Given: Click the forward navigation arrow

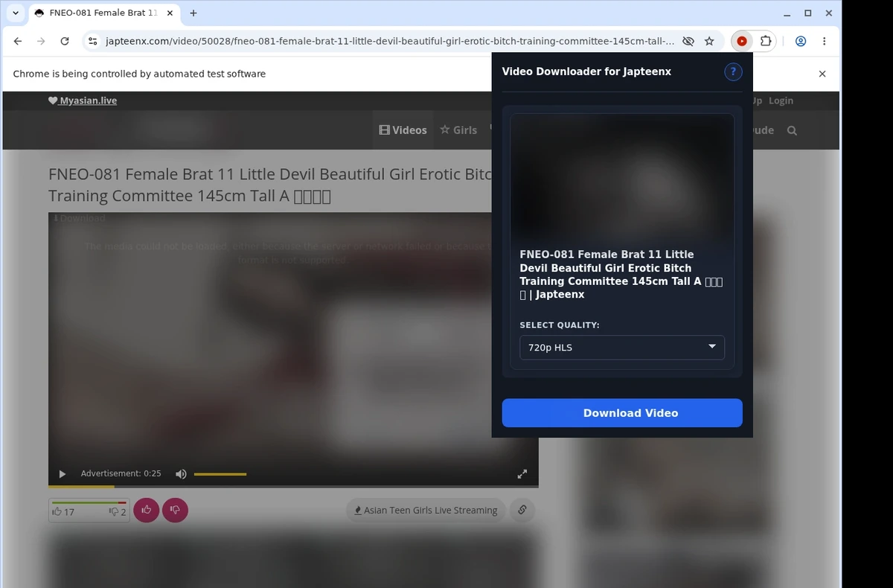Looking at the screenshot, I should point(41,42).
